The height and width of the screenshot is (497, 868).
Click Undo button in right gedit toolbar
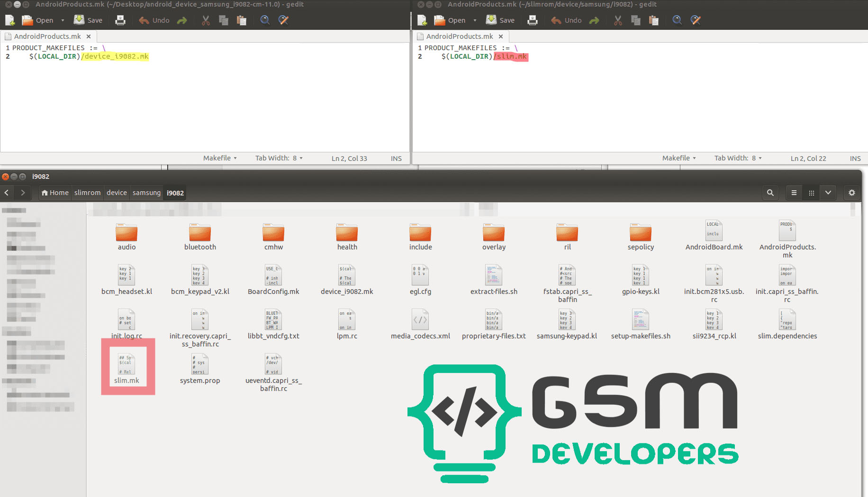pyautogui.click(x=566, y=20)
